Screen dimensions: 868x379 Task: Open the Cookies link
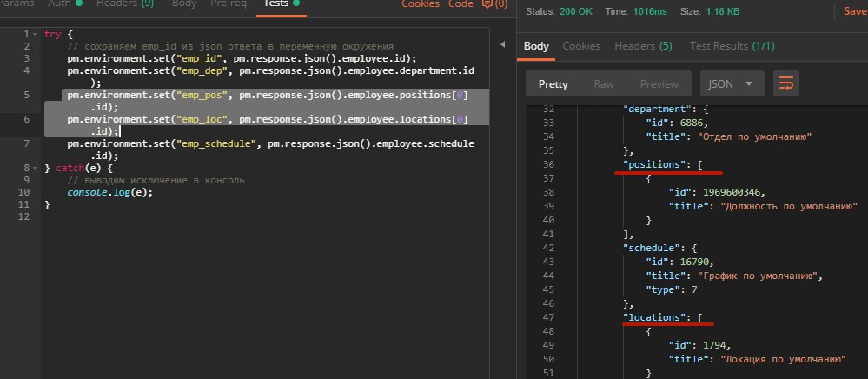(x=421, y=3)
